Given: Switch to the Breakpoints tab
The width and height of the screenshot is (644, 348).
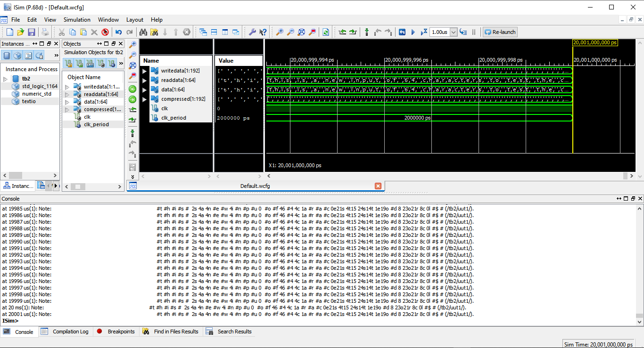Looking at the screenshot, I should click(116, 332).
